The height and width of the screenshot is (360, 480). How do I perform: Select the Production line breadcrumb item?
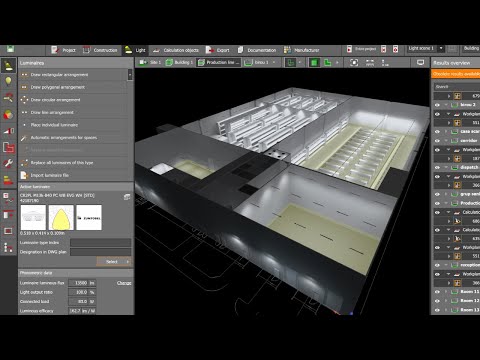point(219,62)
